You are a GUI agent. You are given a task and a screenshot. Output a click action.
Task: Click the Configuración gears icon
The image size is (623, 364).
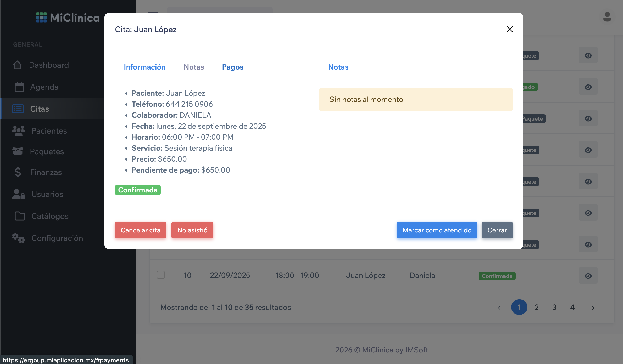[18, 238]
